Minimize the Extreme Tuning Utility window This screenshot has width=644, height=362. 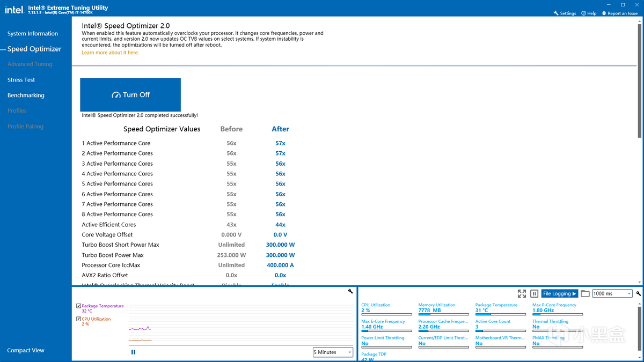pos(609,4)
